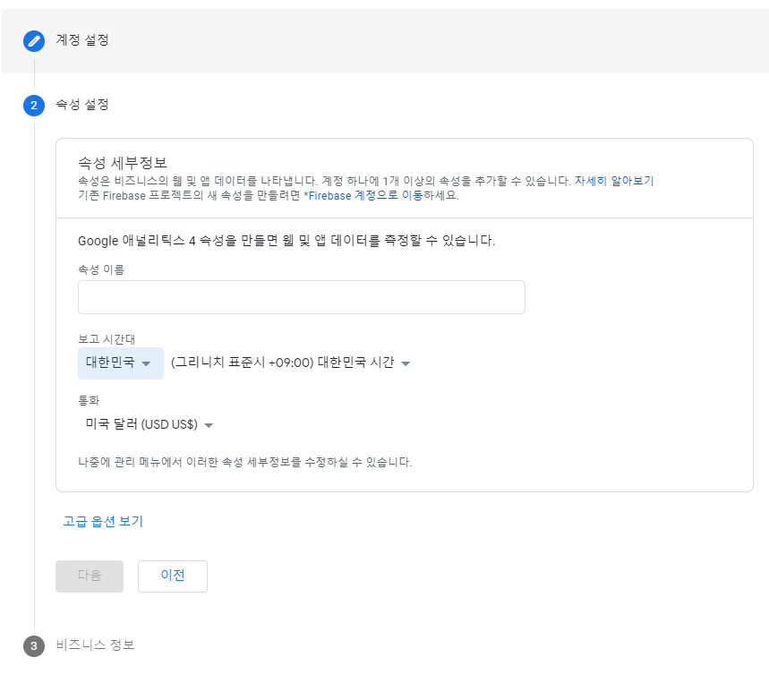Click the 다음 button
The height and width of the screenshot is (700, 769).
90,576
